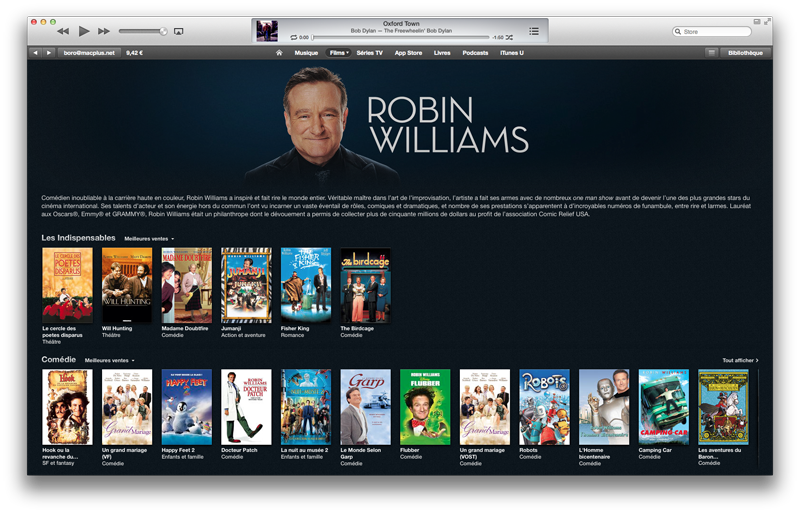Open the Podcasts tab
The height and width of the screenshot is (513, 800).
(475, 53)
